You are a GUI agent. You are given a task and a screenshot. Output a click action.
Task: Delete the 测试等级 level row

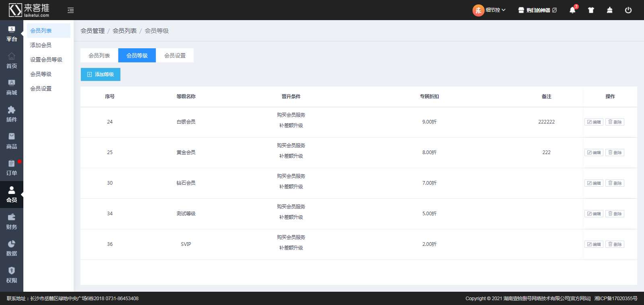615,214
